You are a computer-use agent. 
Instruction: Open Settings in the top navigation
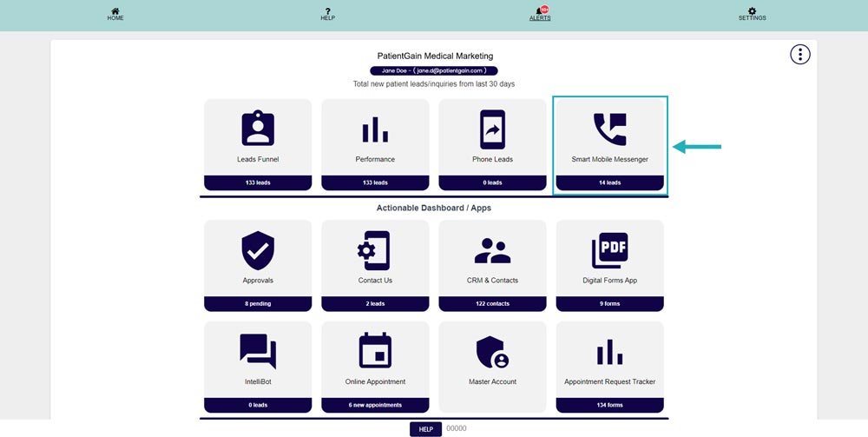[x=752, y=14]
